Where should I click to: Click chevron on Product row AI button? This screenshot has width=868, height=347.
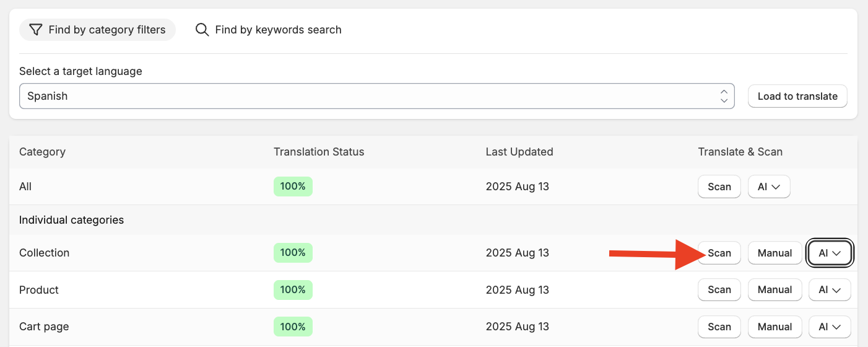pyautogui.click(x=836, y=290)
